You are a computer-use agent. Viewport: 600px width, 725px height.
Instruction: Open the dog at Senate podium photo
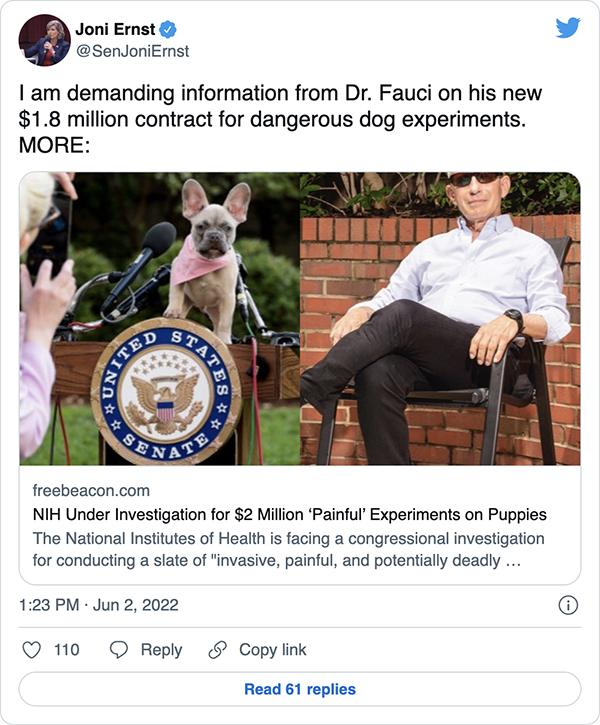point(160,319)
